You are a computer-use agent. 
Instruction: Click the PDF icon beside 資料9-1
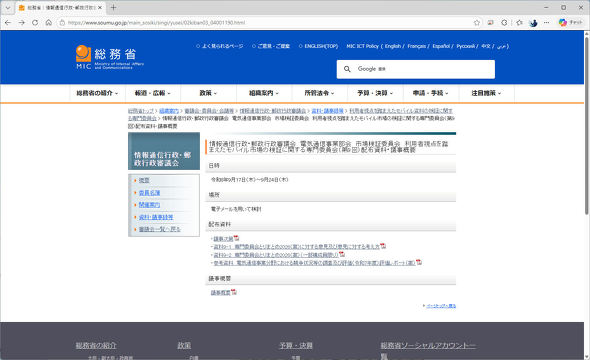coord(383,246)
